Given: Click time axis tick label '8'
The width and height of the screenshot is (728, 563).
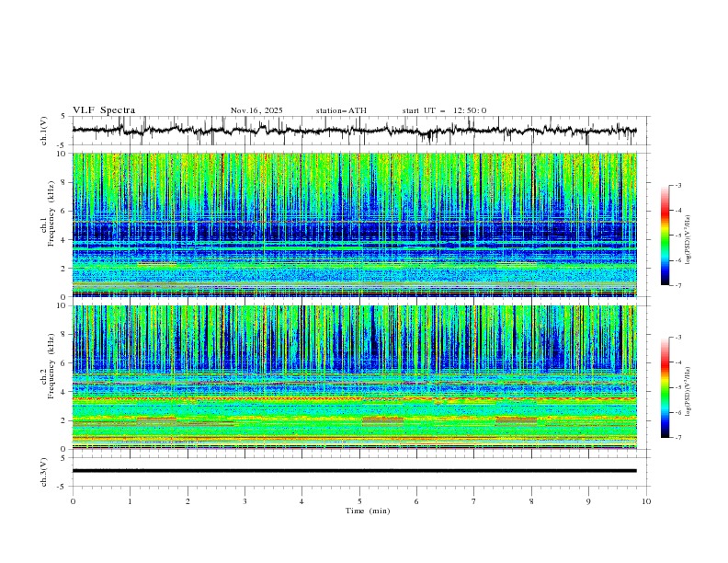Looking at the screenshot, I should coord(531,501).
